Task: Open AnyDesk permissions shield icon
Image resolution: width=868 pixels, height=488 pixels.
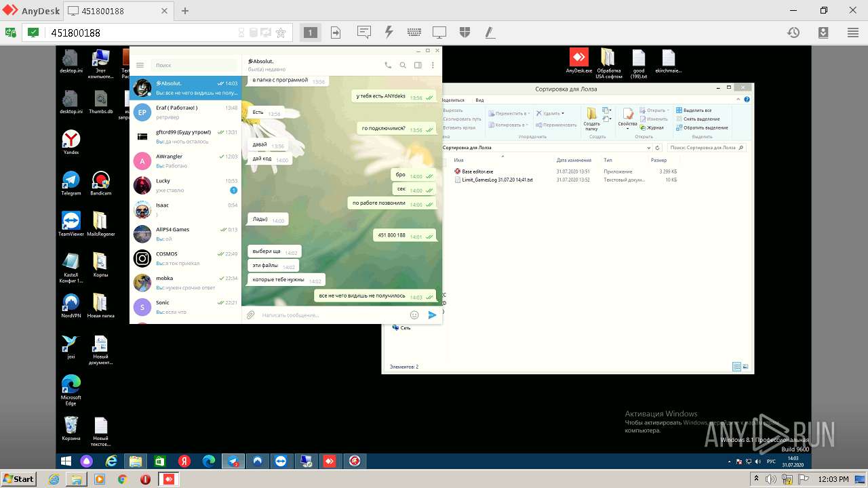Action: tap(465, 33)
